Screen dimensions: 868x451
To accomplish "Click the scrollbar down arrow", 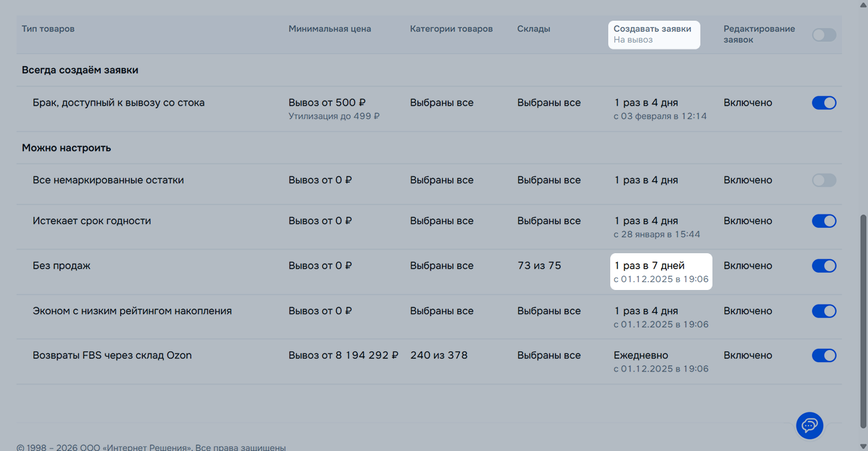I will pos(863,446).
